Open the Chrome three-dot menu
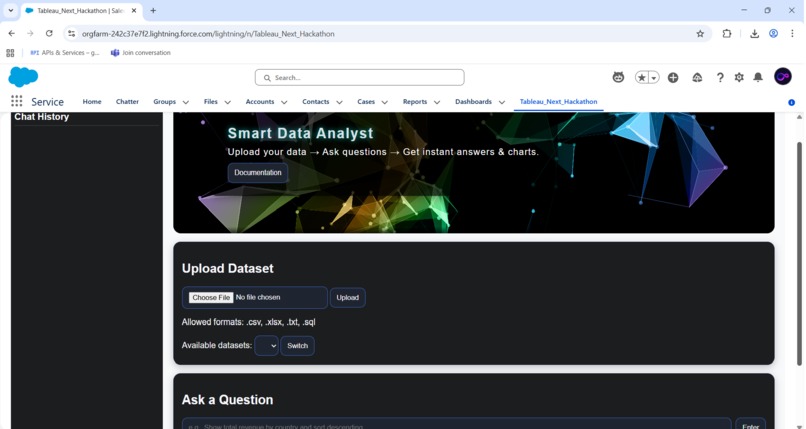Screen dimensions: 806x429 [792, 33]
